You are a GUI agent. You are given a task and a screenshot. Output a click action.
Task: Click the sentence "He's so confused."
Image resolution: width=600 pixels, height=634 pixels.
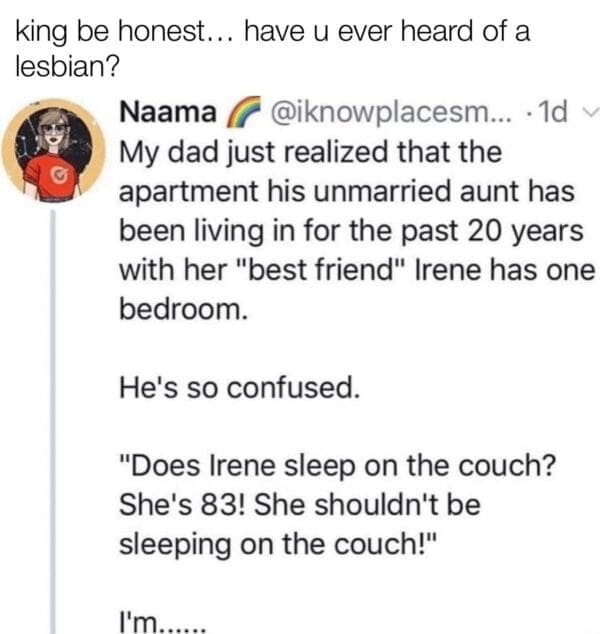[x=238, y=385]
